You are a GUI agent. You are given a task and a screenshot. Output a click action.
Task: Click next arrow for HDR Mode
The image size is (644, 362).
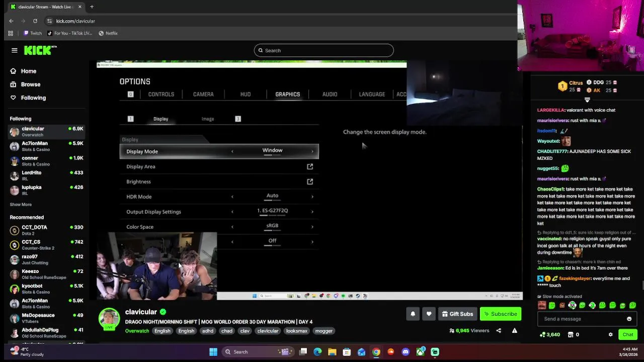point(312,197)
